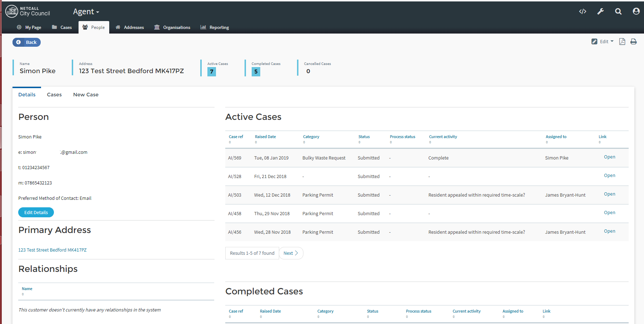The image size is (644, 324).
Task: Sort Completed Cases by Case ref
Action: 236,313
